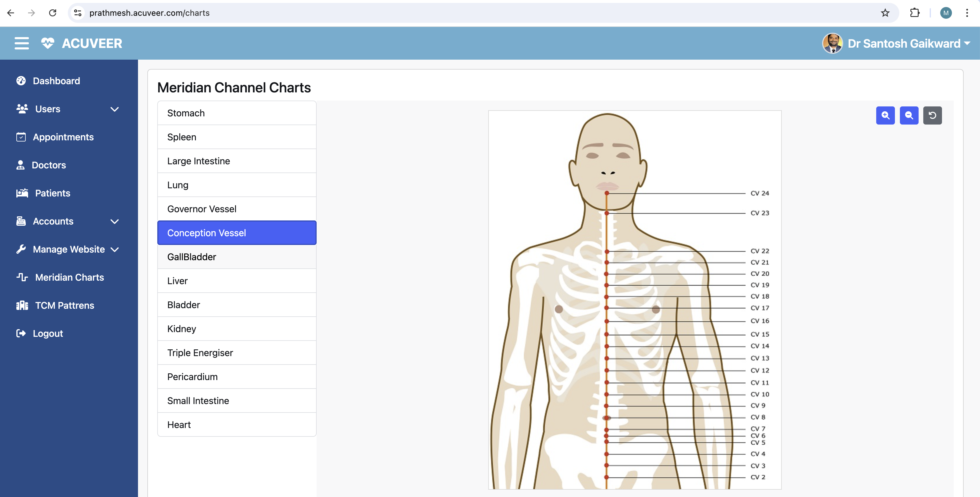Open Dr Santosh Gaikward profile dropdown
This screenshot has height=497, width=980.
coord(903,43)
